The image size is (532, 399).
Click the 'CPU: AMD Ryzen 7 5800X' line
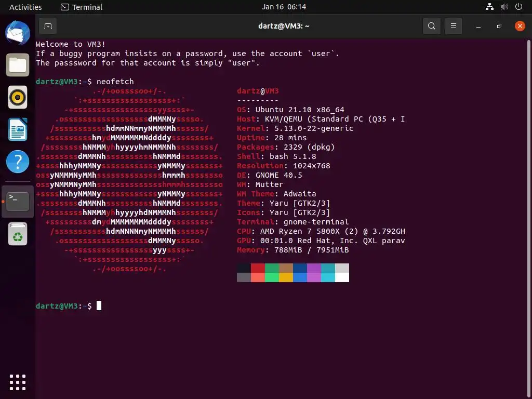pos(321,231)
